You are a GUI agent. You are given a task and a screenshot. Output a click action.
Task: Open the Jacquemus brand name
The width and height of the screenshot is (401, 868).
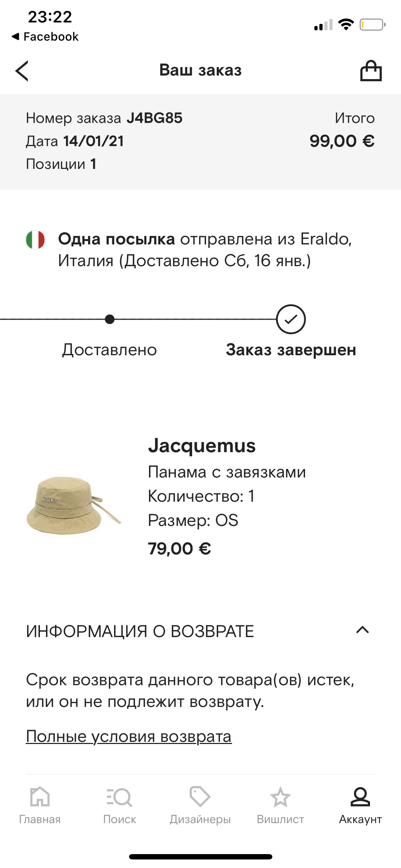coord(202,446)
